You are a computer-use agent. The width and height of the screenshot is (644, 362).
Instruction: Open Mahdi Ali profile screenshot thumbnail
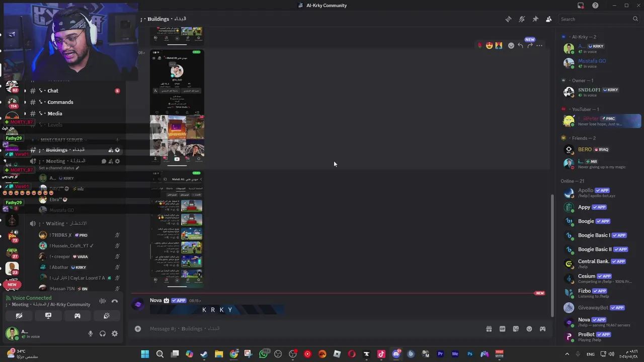coord(177,108)
